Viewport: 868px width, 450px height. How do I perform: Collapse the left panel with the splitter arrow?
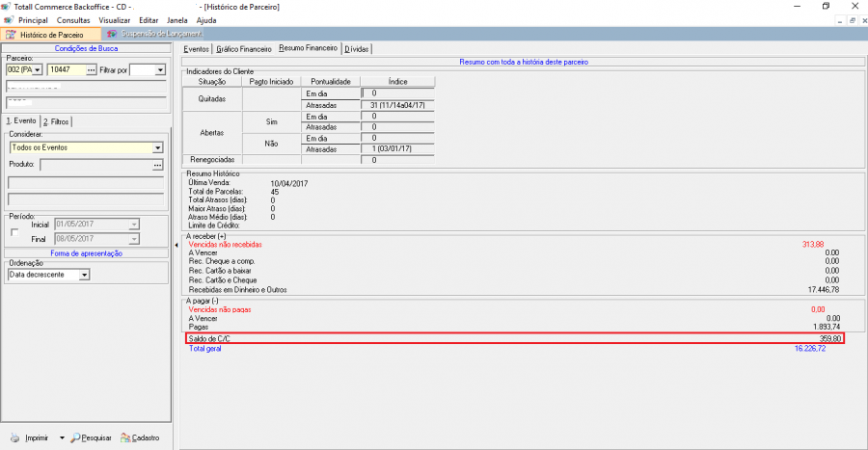[x=176, y=245]
